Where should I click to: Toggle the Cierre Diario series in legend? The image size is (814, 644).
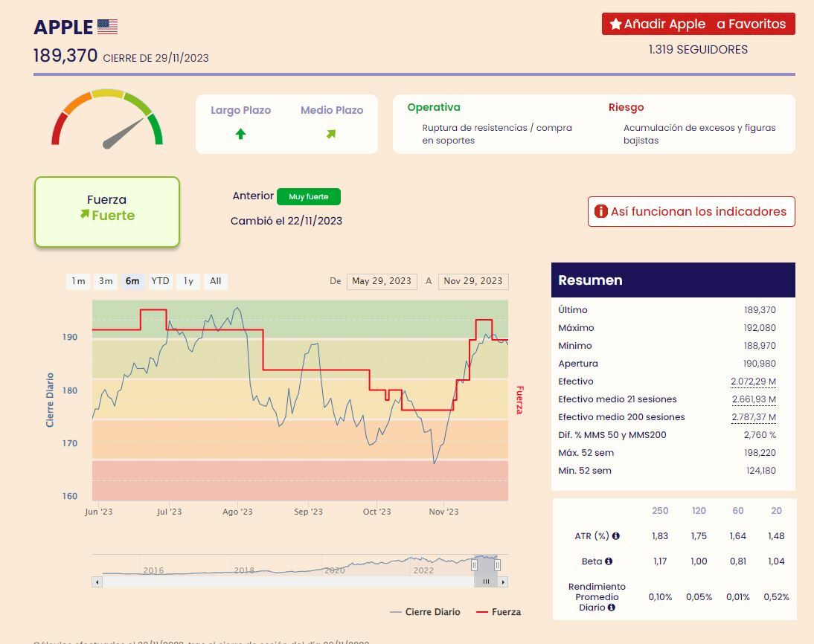click(425, 612)
